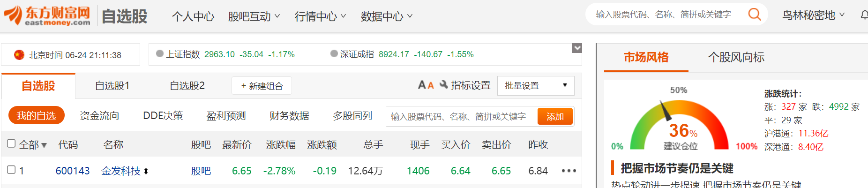Open 个人中心 in top navigation
The height and width of the screenshot is (188, 868).
(193, 16)
